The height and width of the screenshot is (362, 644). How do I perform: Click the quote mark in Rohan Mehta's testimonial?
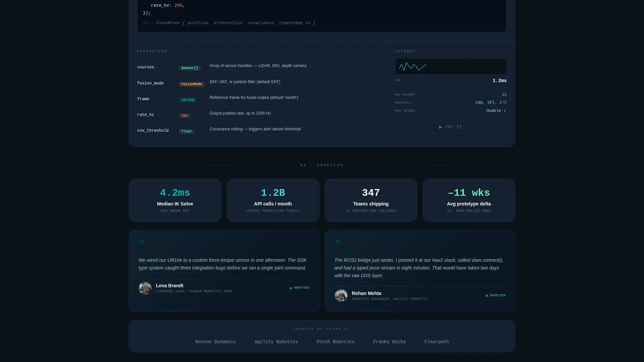[337, 242]
